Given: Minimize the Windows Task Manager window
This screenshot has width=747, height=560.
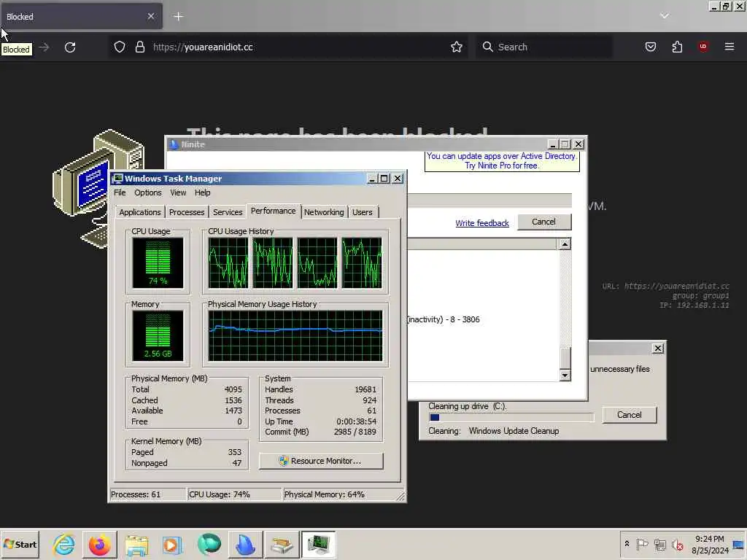Looking at the screenshot, I should (x=372, y=179).
